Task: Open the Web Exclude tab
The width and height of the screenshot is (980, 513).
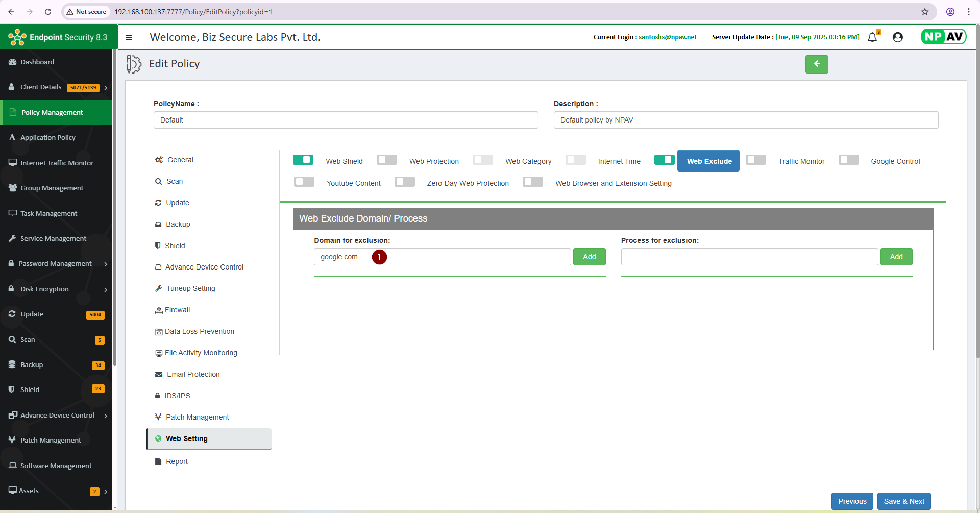Action: point(708,161)
